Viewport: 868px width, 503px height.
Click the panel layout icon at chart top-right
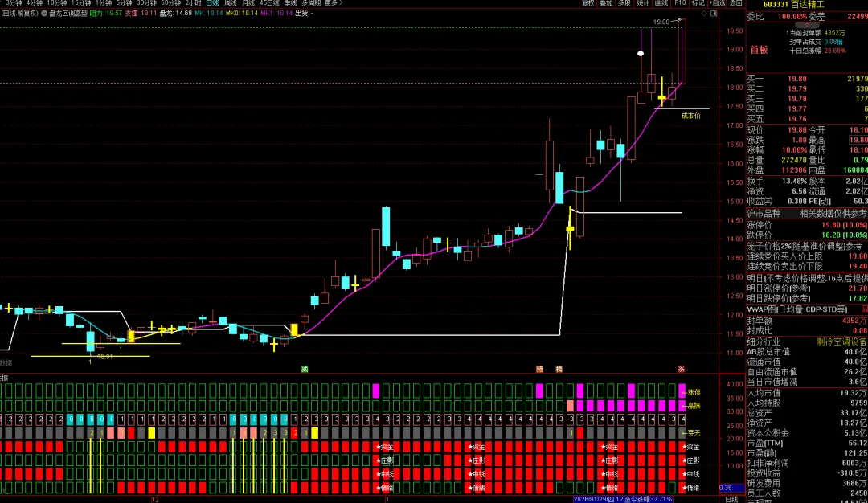714,14
